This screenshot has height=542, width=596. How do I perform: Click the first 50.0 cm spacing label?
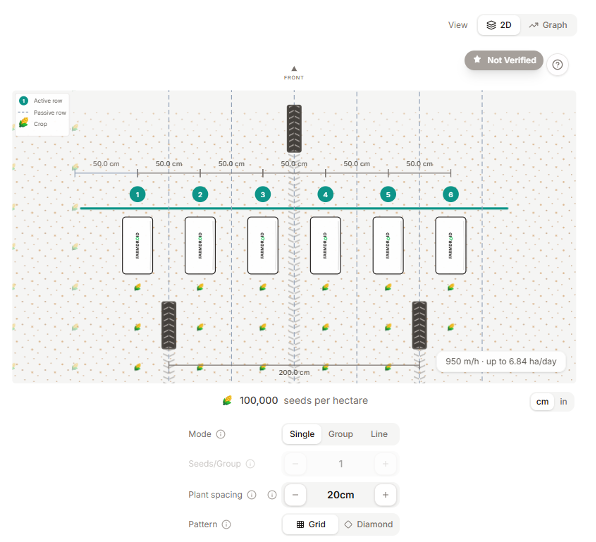click(106, 164)
